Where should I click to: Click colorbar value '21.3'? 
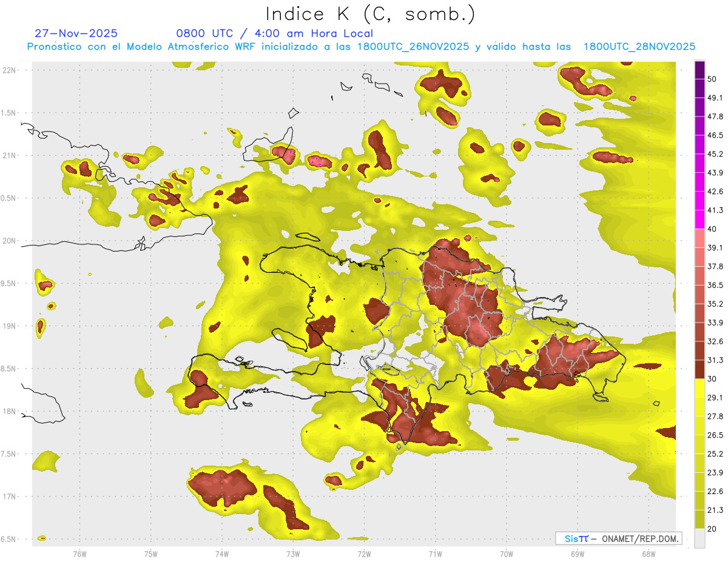tap(715, 510)
